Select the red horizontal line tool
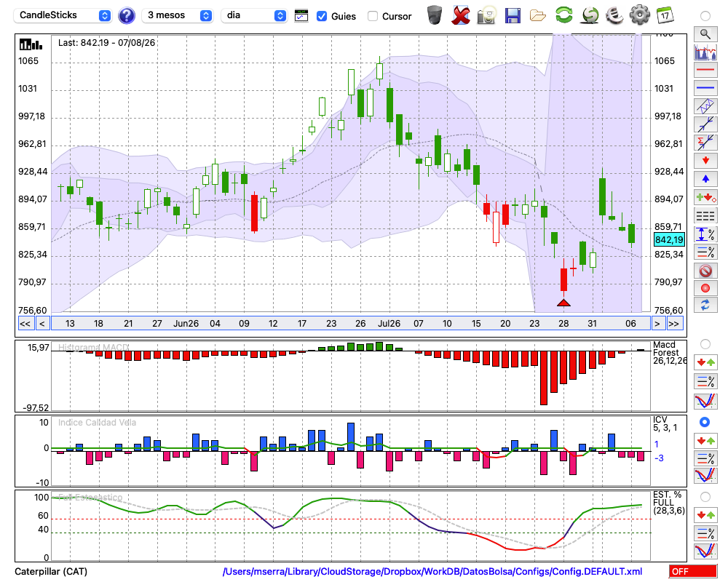 pos(705,70)
